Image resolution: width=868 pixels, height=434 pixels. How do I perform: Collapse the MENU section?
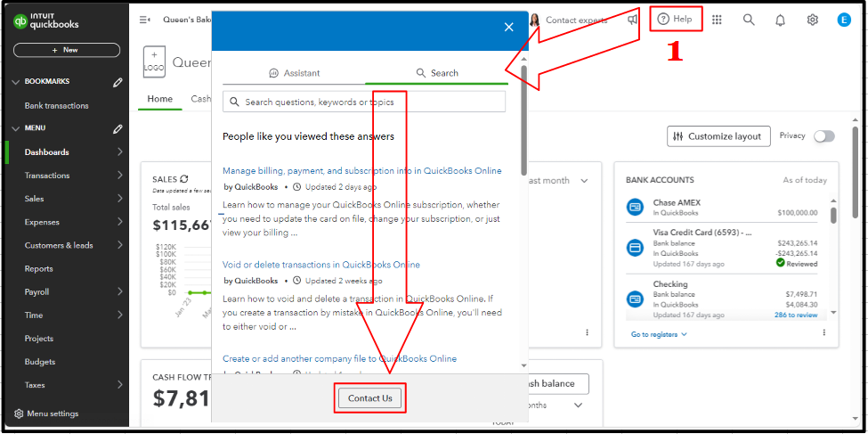(x=15, y=128)
